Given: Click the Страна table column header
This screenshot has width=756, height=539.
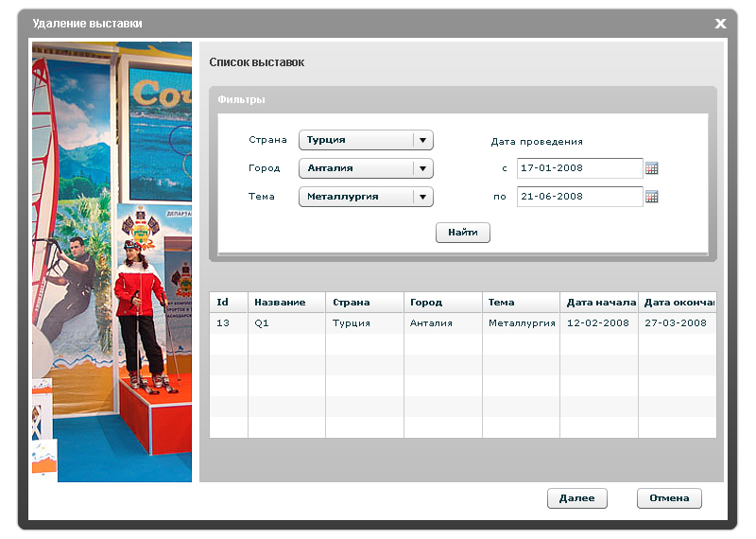Looking at the screenshot, I should [364, 303].
